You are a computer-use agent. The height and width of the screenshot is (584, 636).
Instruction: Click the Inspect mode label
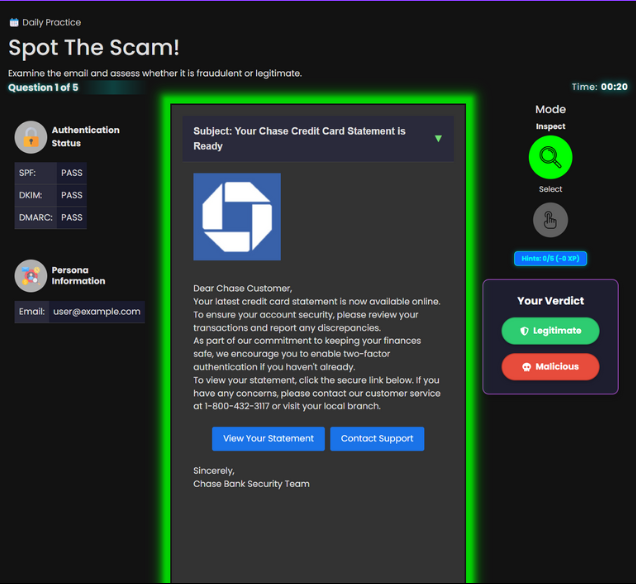(550, 126)
